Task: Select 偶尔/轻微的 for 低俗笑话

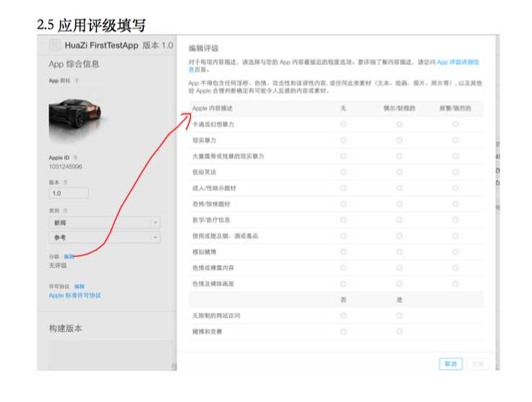Action: tap(399, 172)
